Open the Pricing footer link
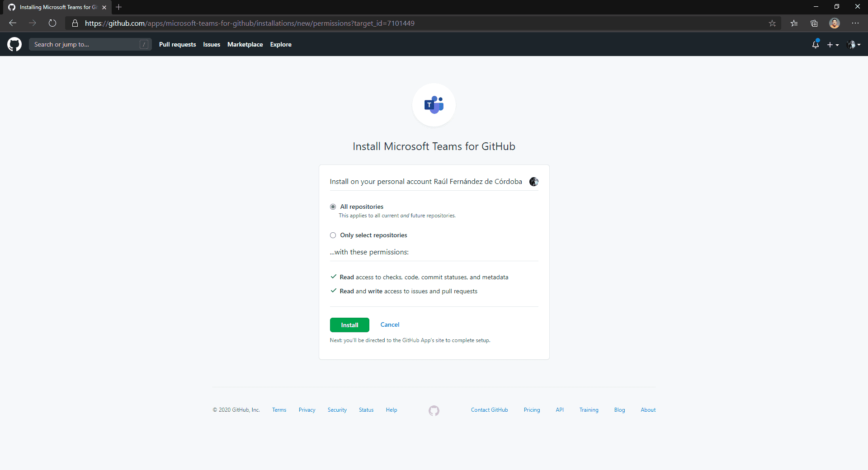Image resolution: width=868 pixels, height=470 pixels. click(x=532, y=410)
